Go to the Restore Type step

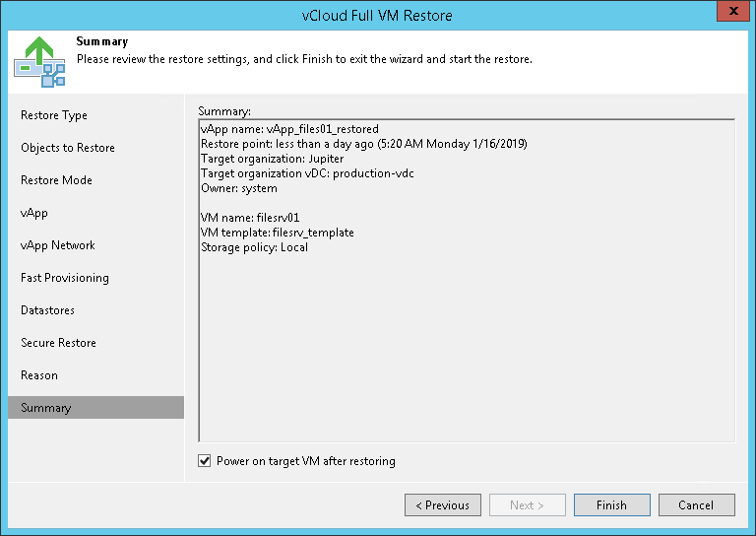coord(54,115)
